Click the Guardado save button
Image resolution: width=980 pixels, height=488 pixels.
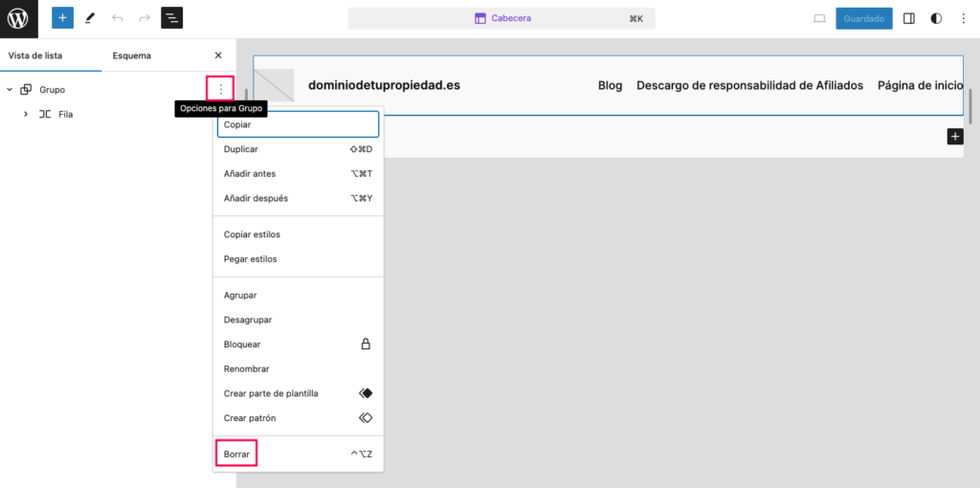point(864,19)
